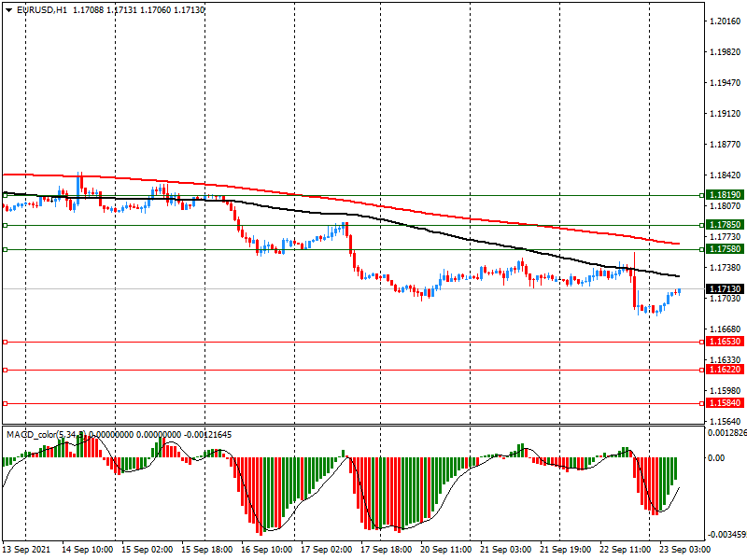The width and height of the screenshot is (747, 560).
Task: Click the -0.003459 MACD scale minimum value
Action: click(x=727, y=535)
